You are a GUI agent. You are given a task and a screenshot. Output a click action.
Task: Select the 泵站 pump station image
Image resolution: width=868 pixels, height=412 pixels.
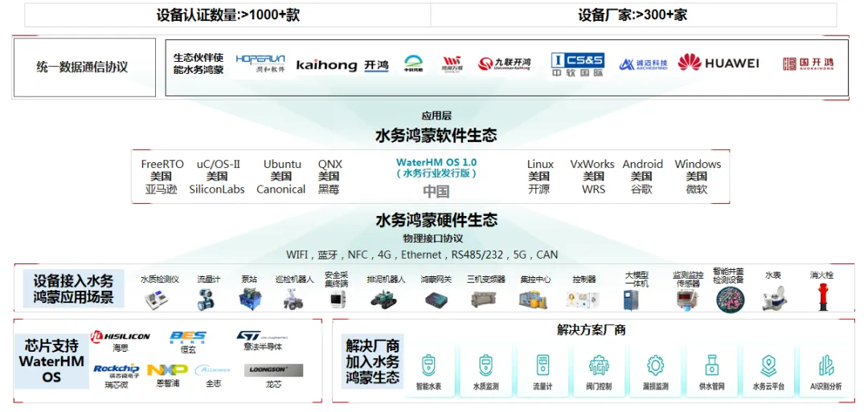click(250, 300)
